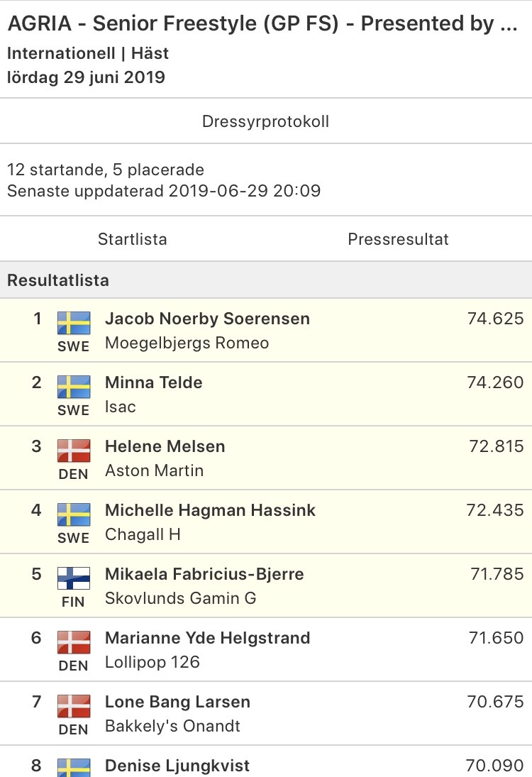Click Danish flag beside Lone Bang Larsen
The image size is (532, 777).
pyautogui.click(x=74, y=706)
